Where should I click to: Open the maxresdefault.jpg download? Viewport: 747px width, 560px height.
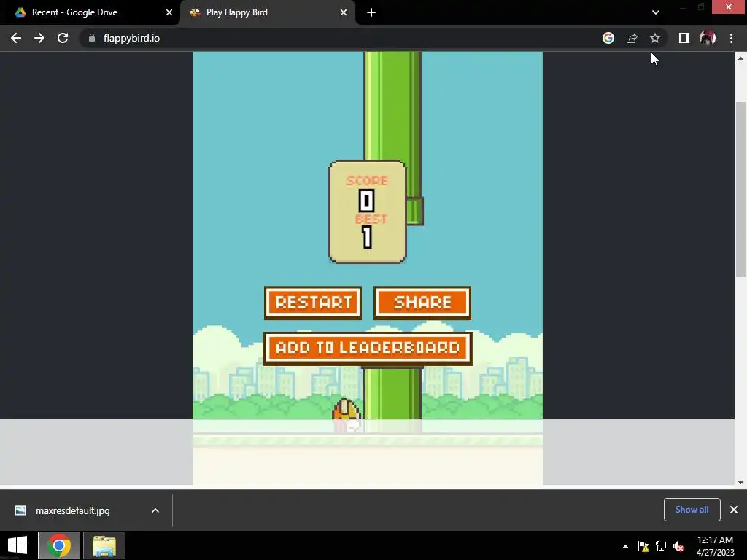72,510
